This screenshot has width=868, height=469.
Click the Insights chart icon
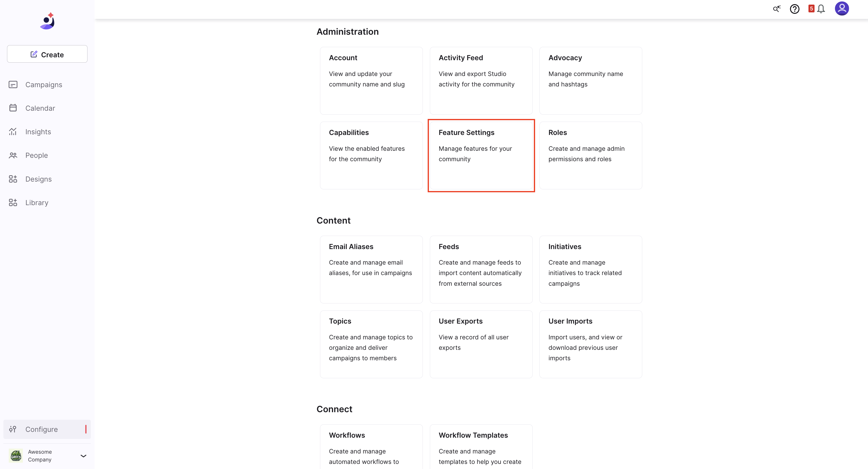(13, 132)
